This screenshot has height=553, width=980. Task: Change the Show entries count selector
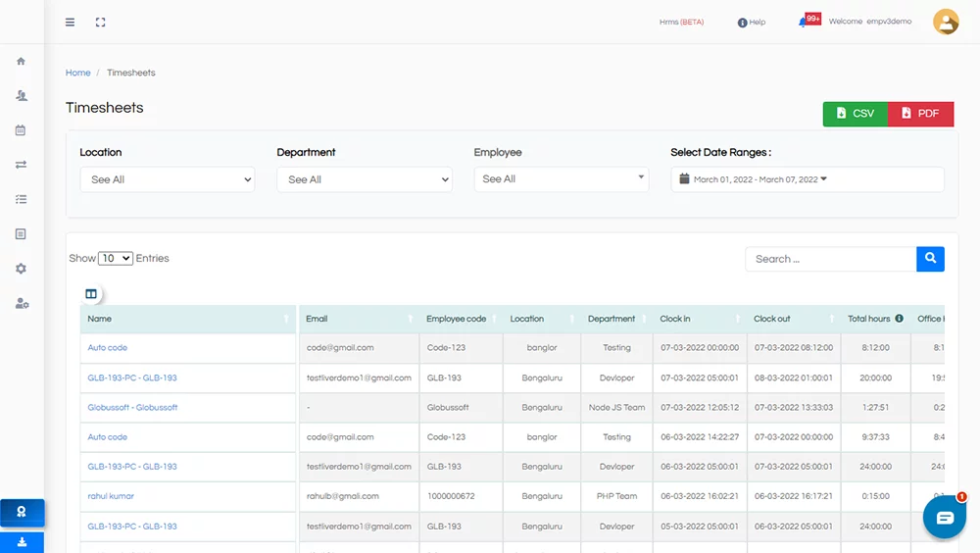[x=116, y=258]
